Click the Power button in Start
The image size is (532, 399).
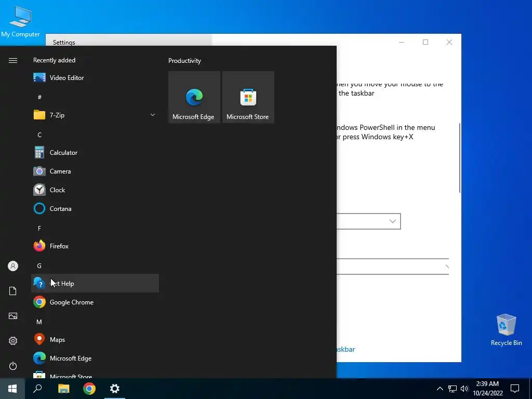point(13,366)
